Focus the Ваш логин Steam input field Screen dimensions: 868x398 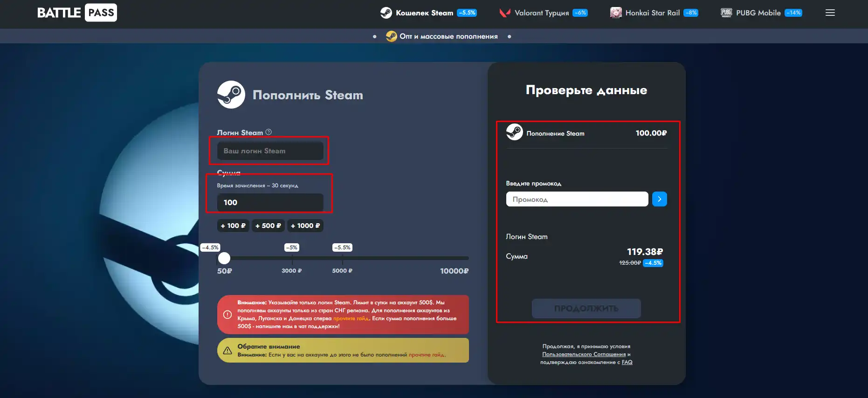tap(270, 151)
